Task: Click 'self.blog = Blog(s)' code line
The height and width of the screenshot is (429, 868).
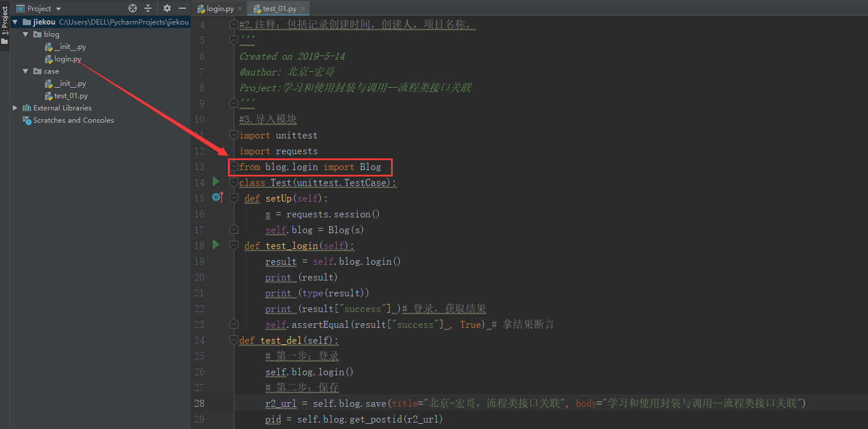Action: [x=314, y=230]
